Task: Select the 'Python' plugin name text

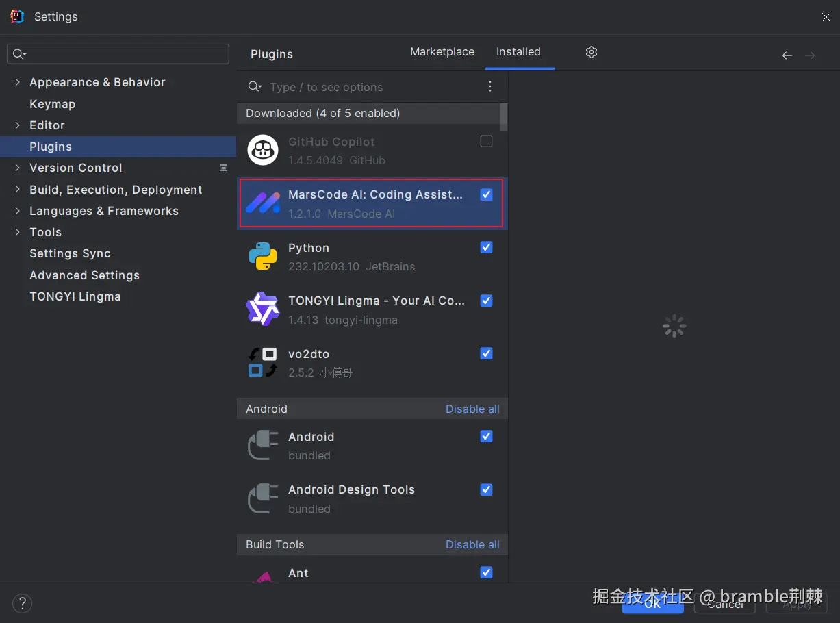Action: tap(309, 248)
